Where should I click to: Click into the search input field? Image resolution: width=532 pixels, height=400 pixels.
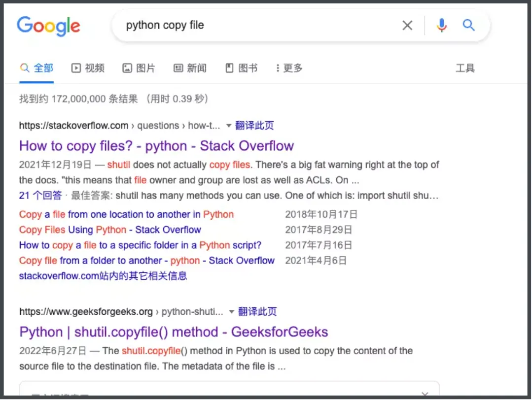[x=256, y=26]
